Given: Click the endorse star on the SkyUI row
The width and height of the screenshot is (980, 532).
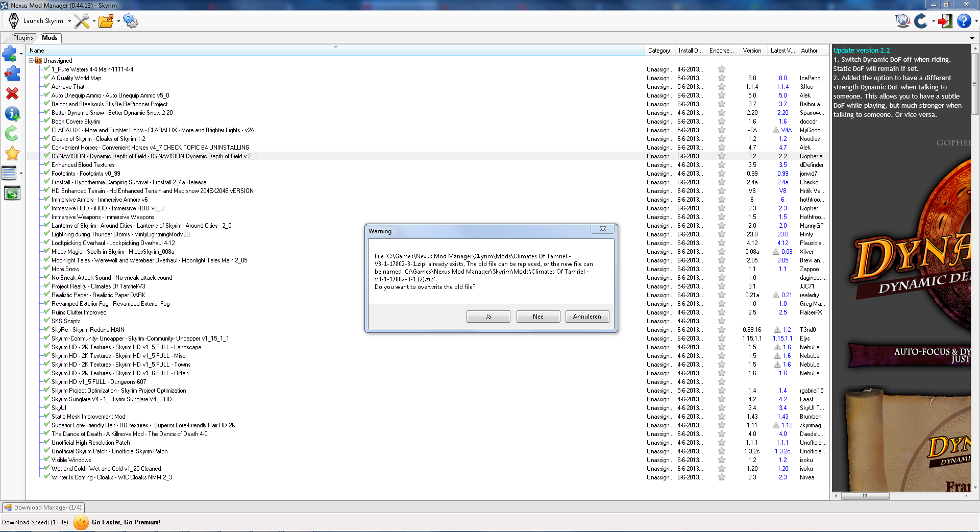Looking at the screenshot, I should pos(722,408).
